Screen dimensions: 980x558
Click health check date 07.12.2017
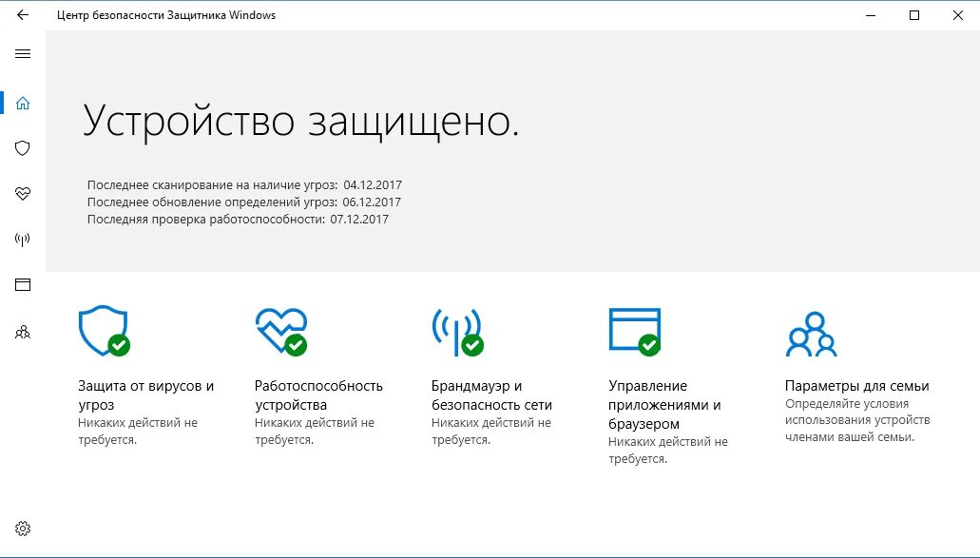[359, 220]
